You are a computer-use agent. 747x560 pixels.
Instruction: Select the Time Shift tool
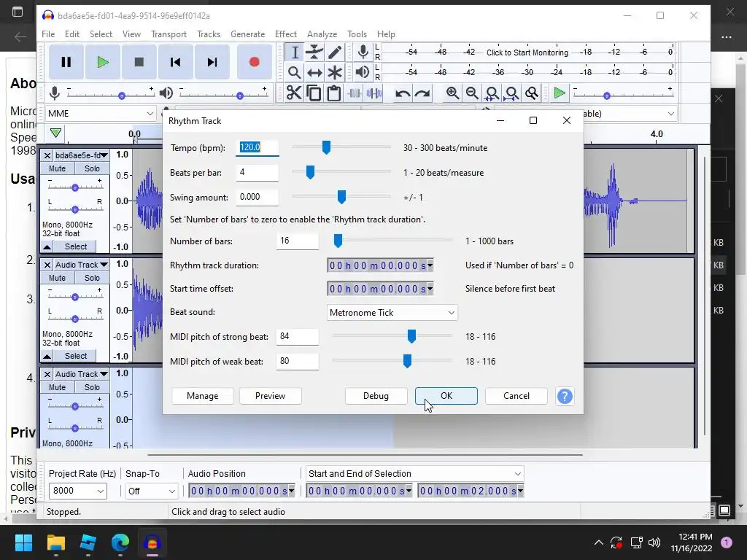click(314, 72)
